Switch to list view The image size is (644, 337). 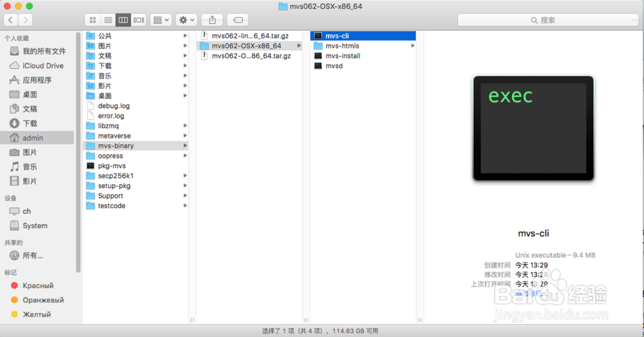[x=108, y=20]
